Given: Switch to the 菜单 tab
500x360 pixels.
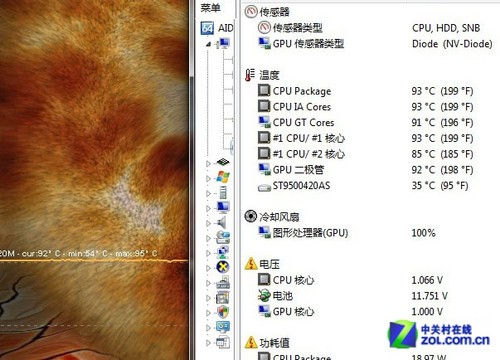Looking at the screenshot, I should tap(210, 7).
